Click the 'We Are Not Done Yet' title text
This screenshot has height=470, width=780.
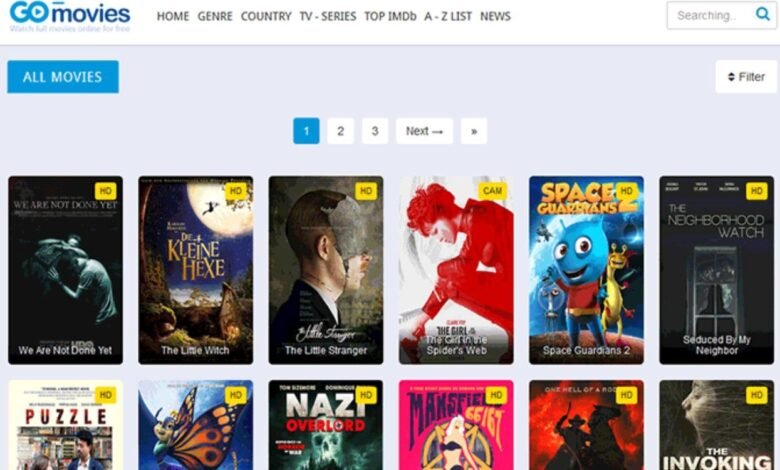tap(65, 351)
